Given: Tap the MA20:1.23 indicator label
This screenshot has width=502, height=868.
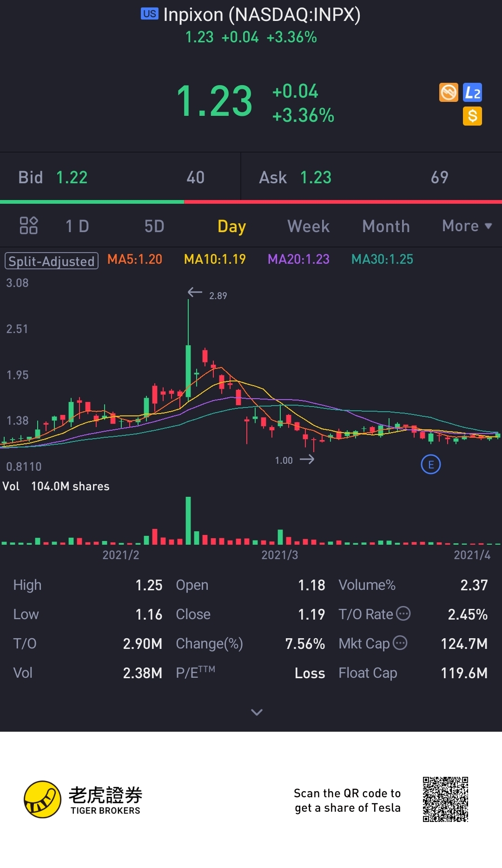Looking at the screenshot, I should point(298,259).
